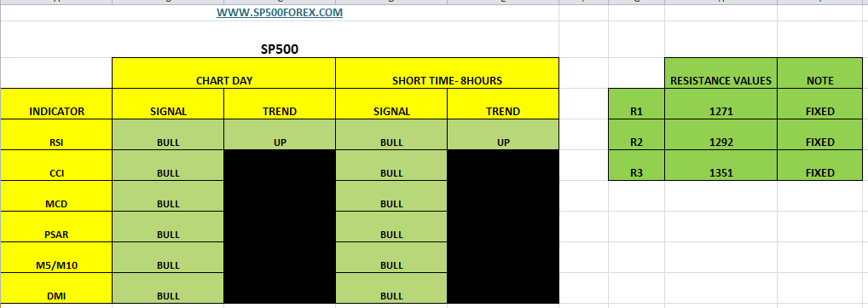Click the RSI 8-hours trend UP cell
This screenshot has width=868, height=308.
tap(503, 135)
